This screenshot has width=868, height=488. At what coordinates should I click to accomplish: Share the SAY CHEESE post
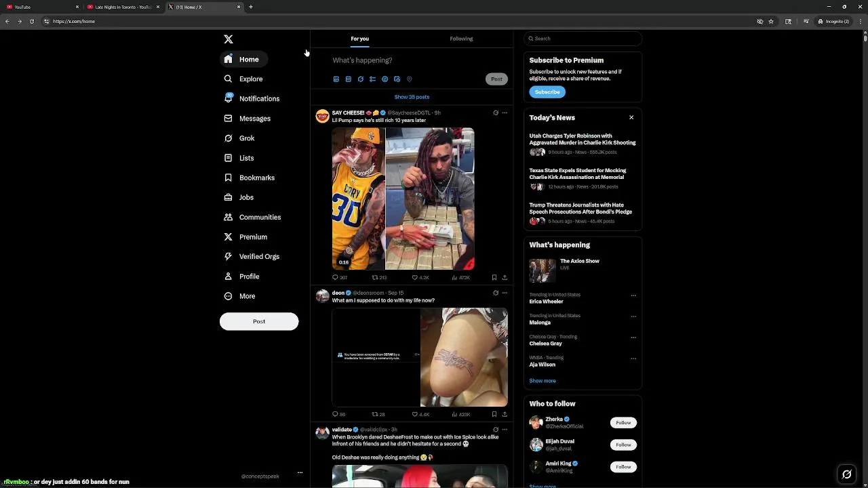[505, 277]
